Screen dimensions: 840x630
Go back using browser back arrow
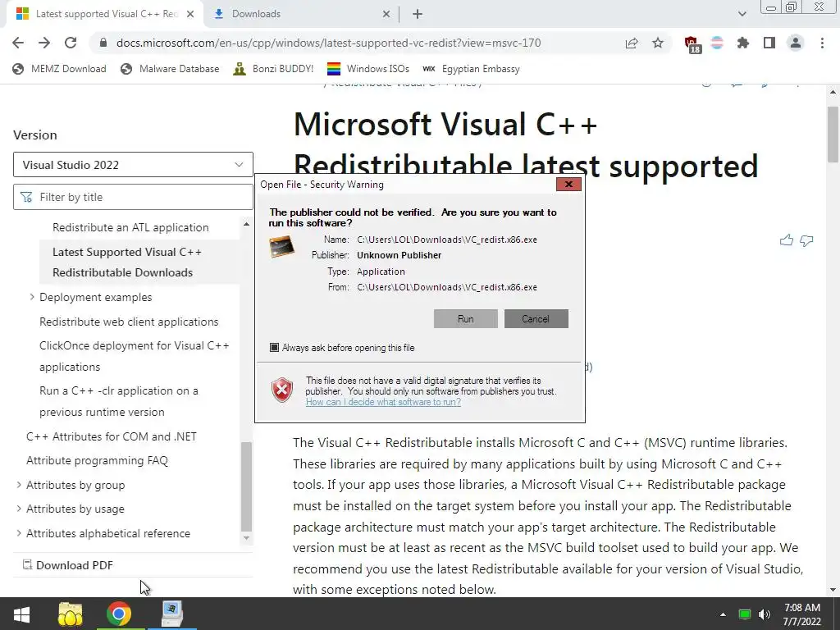point(18,43)
